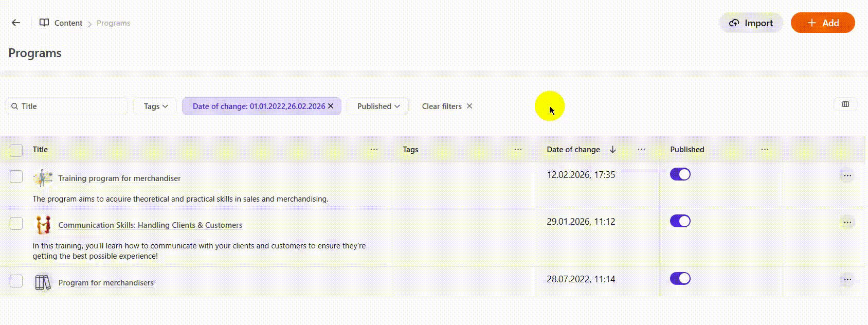Unpublish Training program for merchandiser
Screen dimensions: 868x325
(x=680, y=174)
